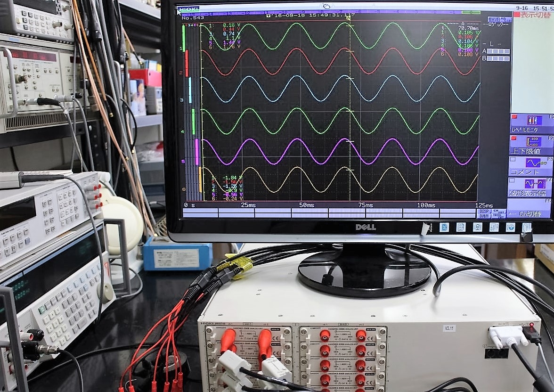Click the HIOKI logo in the title bar
This screenshot has width=554, height=392.
point(188,9)
